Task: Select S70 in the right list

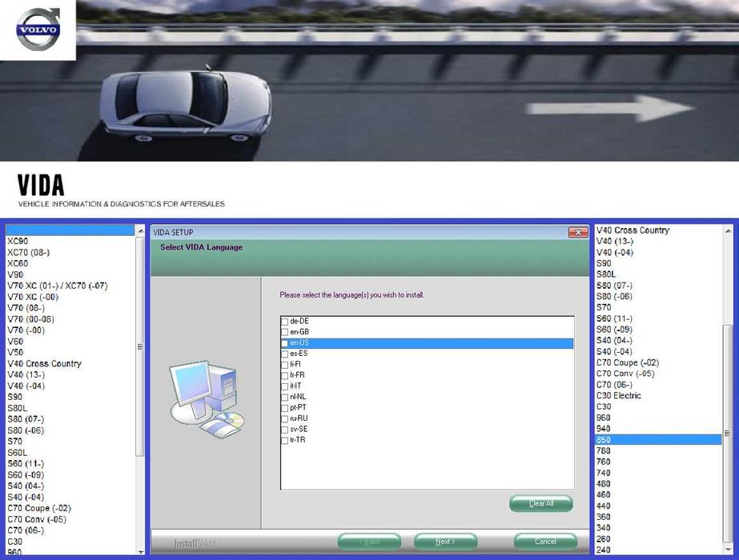Action: click(x=658, y=307)
